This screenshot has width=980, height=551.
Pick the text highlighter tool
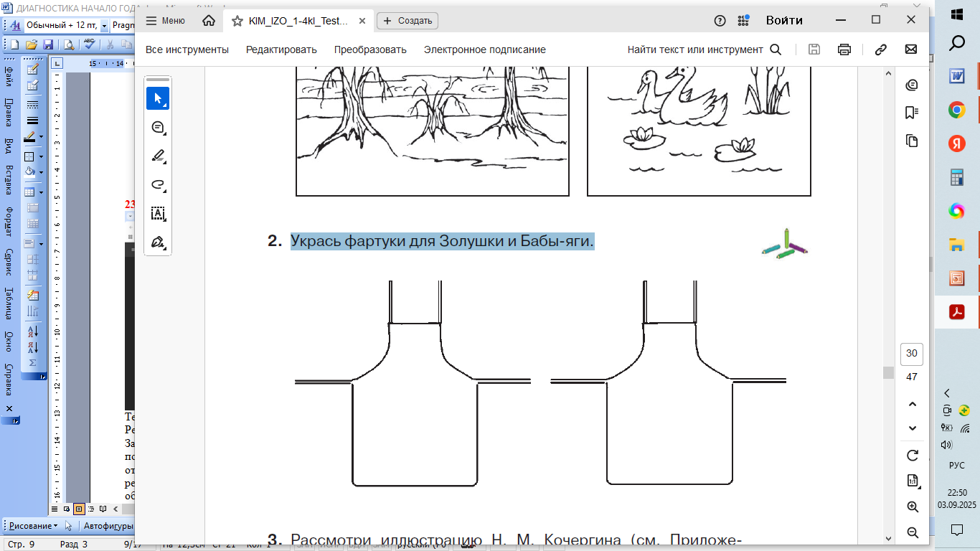pos(158,156)
